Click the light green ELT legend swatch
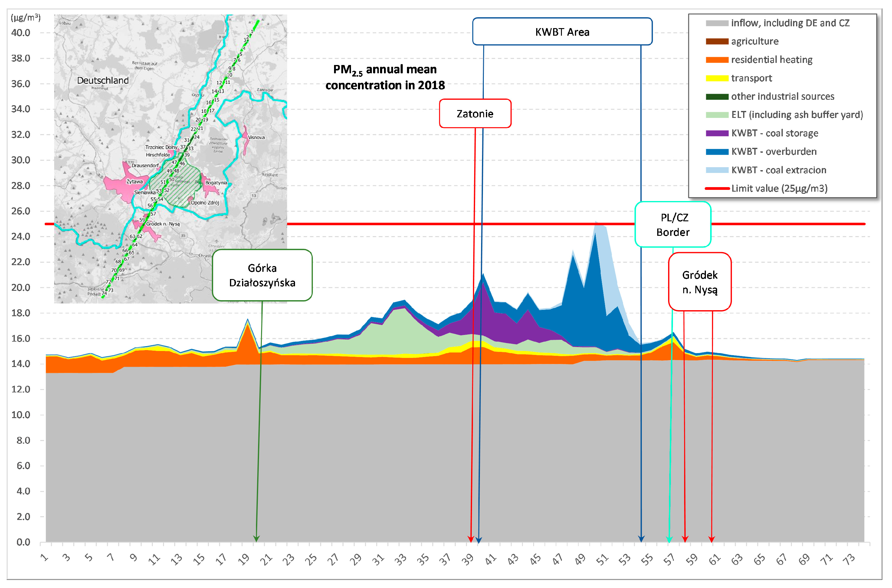The image size is (892, 588). 717,115
